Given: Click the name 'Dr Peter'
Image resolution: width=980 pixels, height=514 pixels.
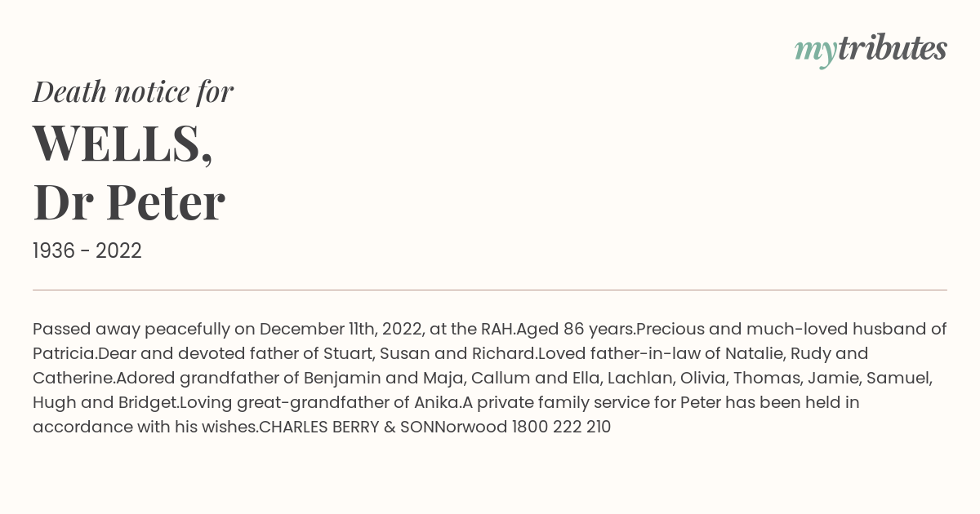Looking at the screenshot, I should pyautogui.click(x=129, y=202).
